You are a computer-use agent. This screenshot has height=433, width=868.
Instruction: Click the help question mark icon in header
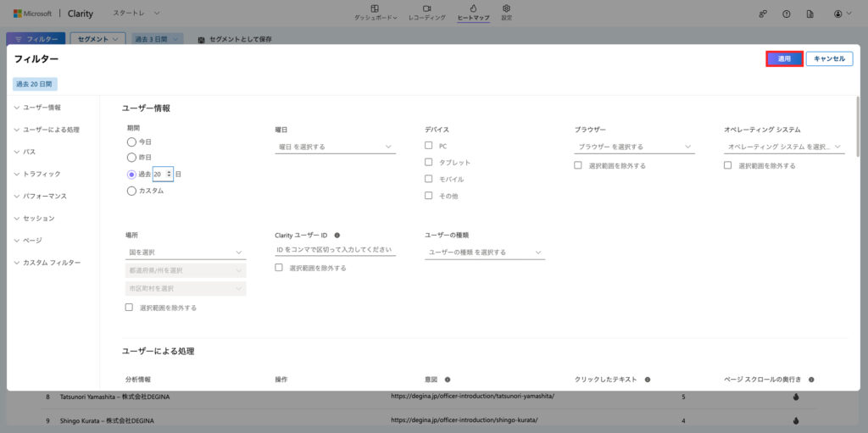tap(787, 14)
